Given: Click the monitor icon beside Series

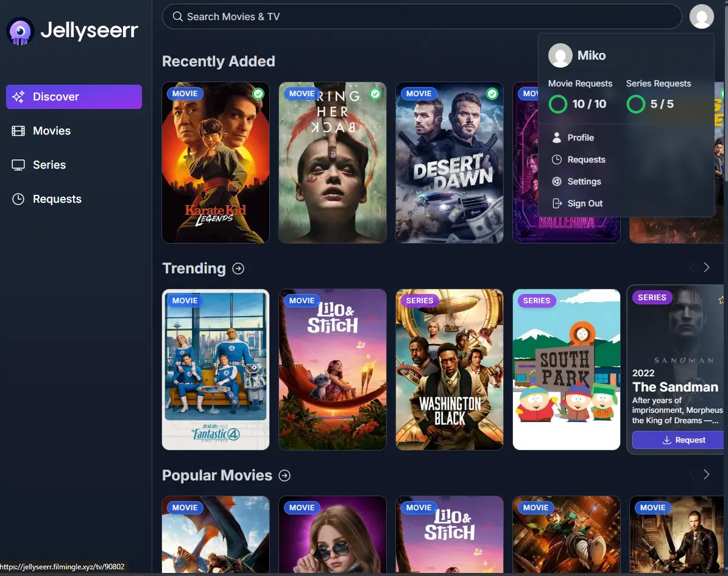Looking at the screenshot, I should 18,165.
